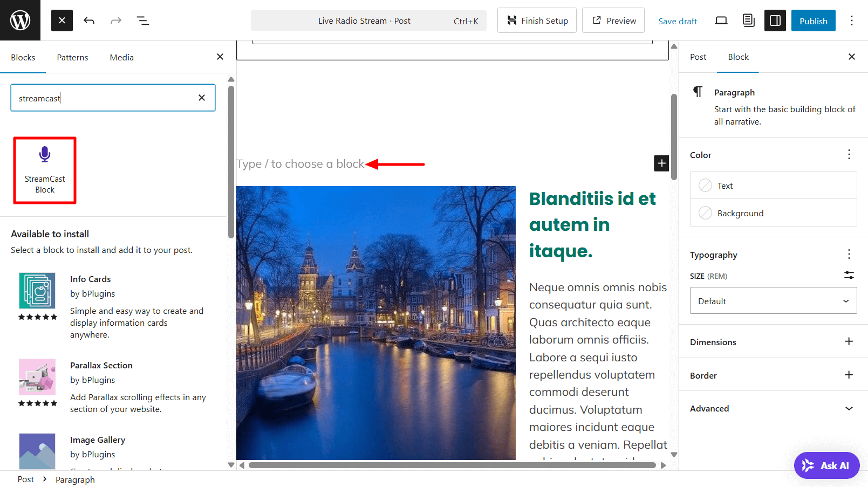This screenshot has width=868, height=487.
Task: Click editor scroll down arrow
Action: tap(674, 455)
